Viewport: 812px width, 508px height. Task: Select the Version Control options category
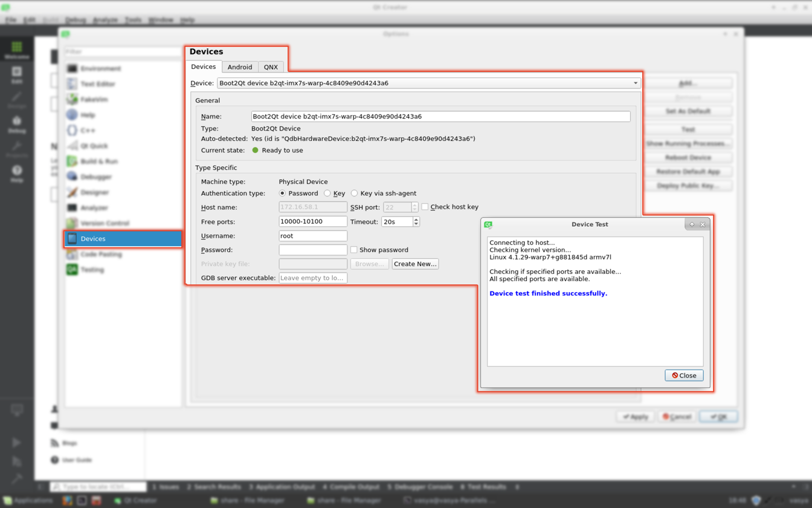click(123, 223)
